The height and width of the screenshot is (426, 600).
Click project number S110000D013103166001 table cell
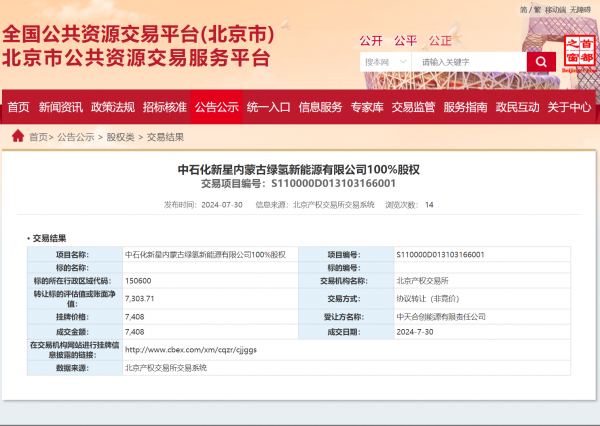coord(482,255)
